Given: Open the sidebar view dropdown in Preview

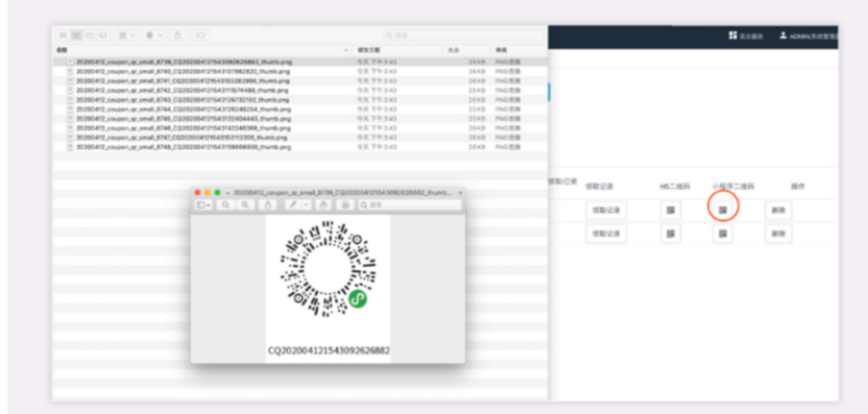Looking at the screenshot, I should pyautogui.click(x=204, y=205).
